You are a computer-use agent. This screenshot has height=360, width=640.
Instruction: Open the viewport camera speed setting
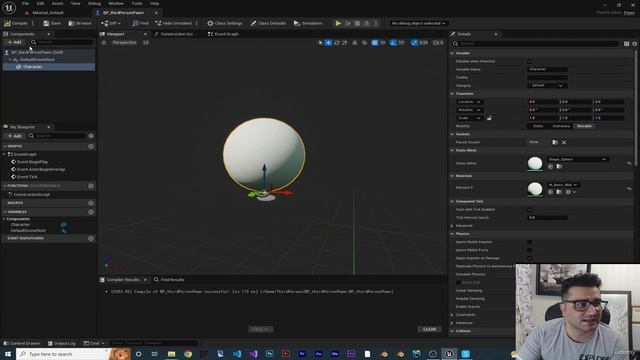click(x=438, y=42)
